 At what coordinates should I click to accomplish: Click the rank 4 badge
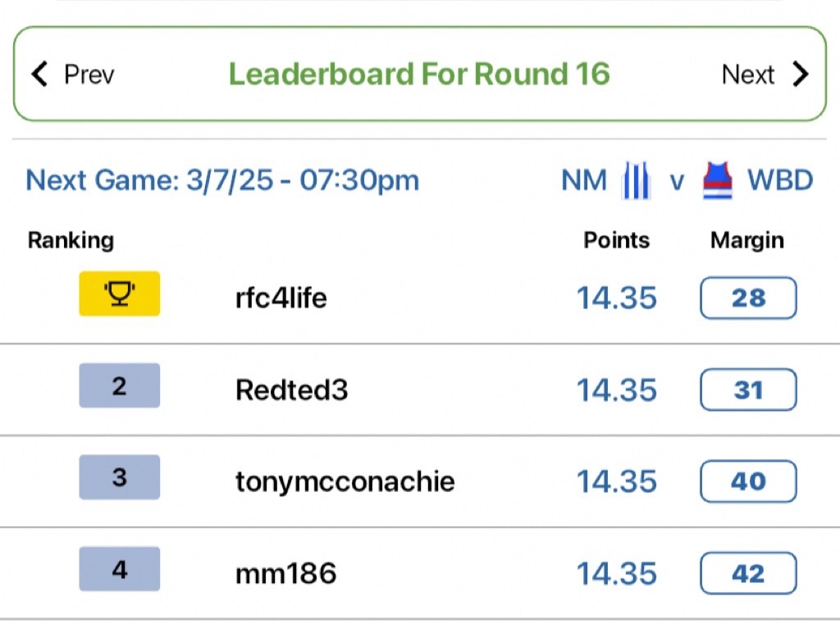120,569
